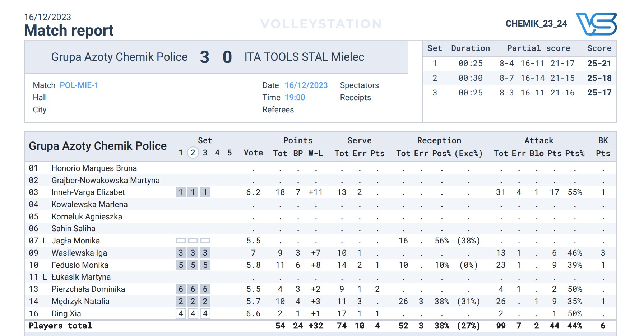Click Jagła Monika's first libero set marker
The height and width of the screenshot is (336, 644).
point(181,241)
